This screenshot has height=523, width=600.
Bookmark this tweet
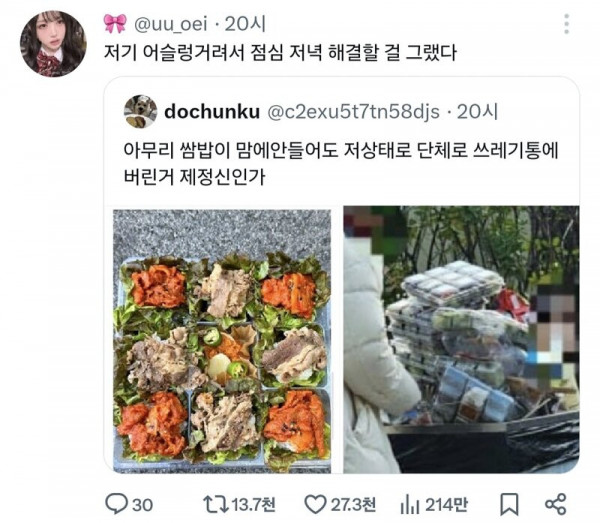pos(509,504)
